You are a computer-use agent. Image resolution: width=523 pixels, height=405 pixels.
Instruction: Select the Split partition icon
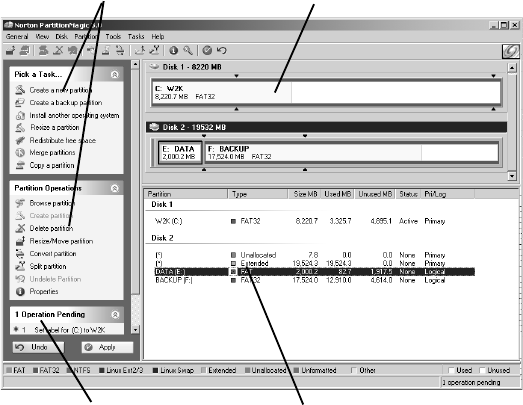coord(20,266)
